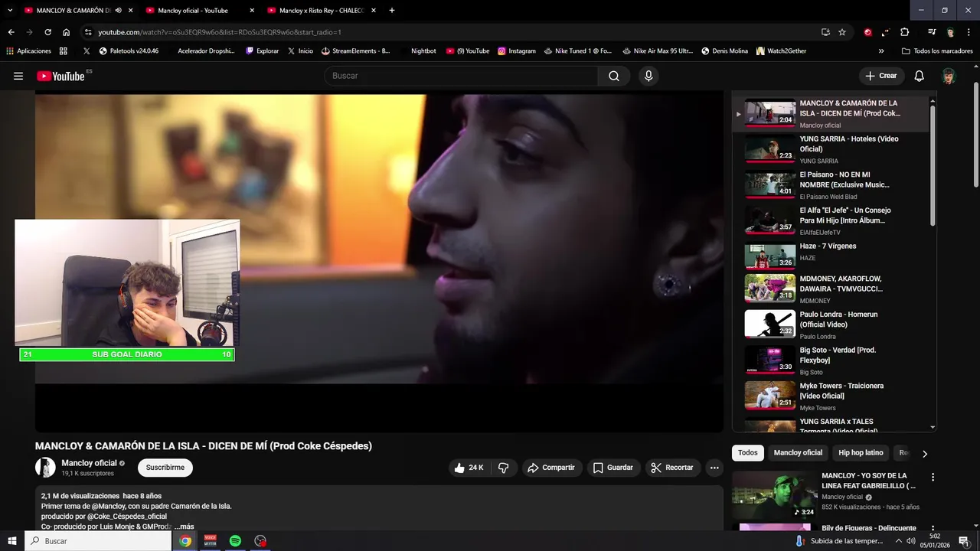
Task: Open the account avatar menu
Action: 949,76
